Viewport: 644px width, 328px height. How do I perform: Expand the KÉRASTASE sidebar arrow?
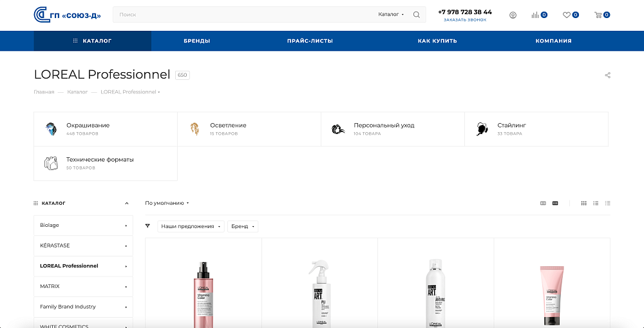tap(126, 246)
